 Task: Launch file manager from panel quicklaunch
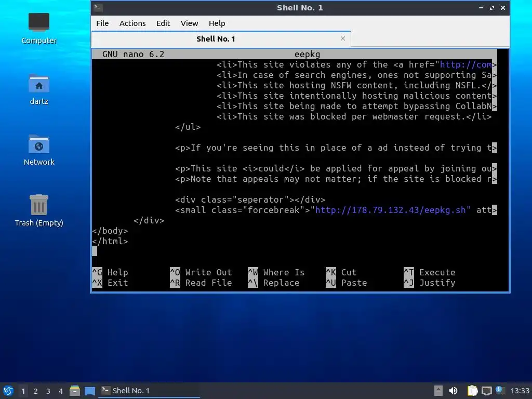(x=75, y=391)
